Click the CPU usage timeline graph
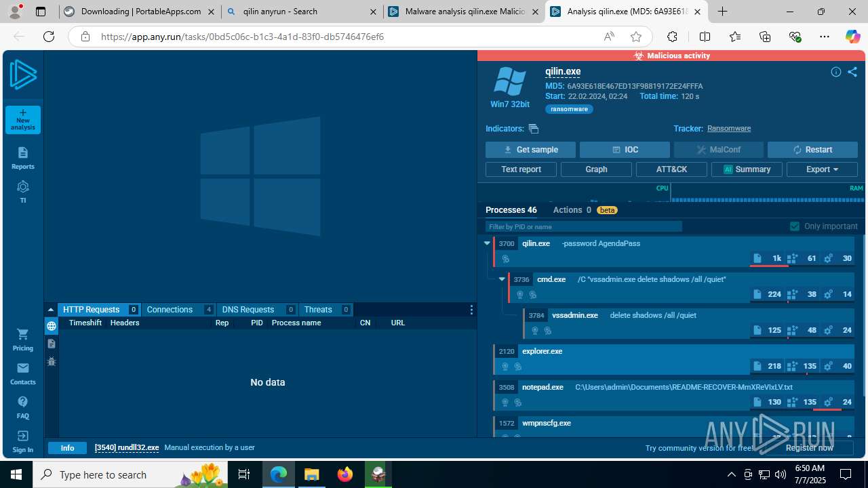Image resolution: width=868 pixels, height=488 pixels. click(x=574, y=192)
